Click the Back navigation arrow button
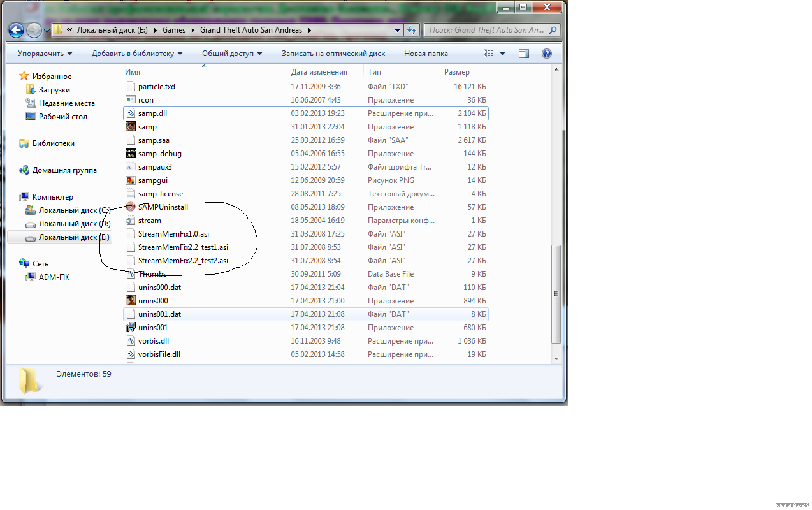812x510 pixels. point(17,30)
